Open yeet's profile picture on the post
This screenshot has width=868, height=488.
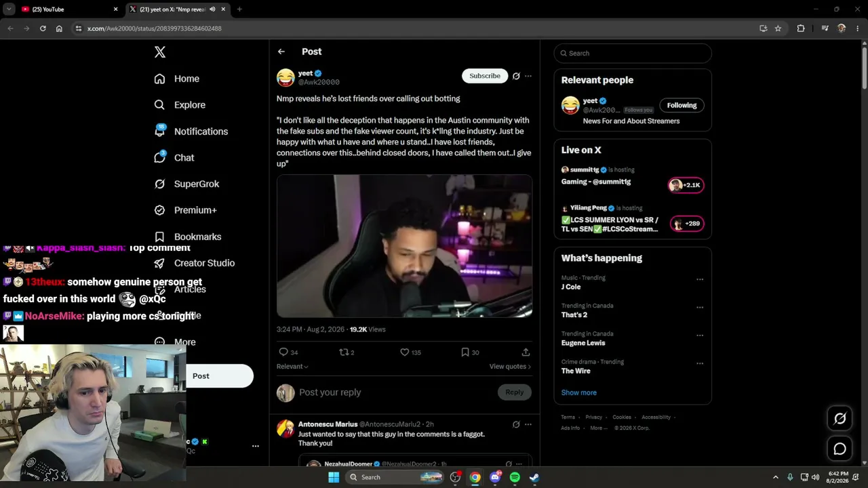[x=285, y=77]
